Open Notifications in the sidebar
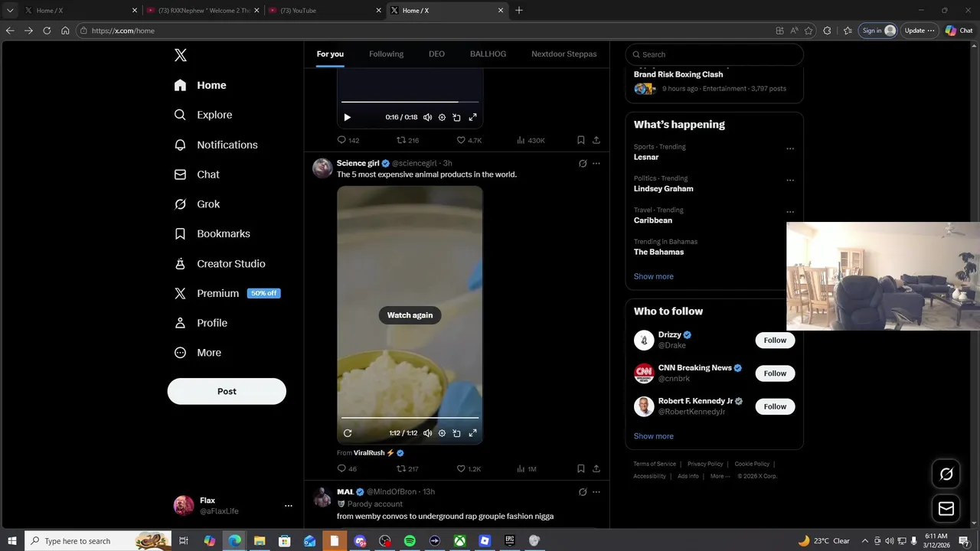The width and height of the screenshot is (980, 551). (x=216, y=145)
